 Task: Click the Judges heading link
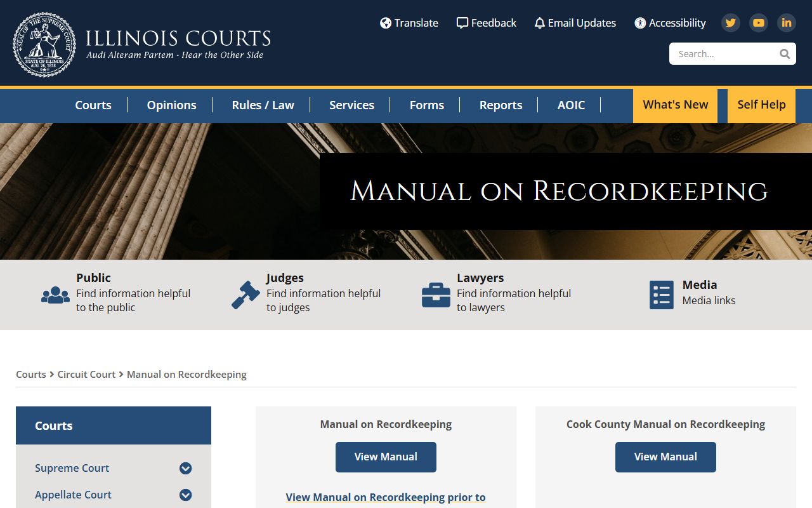click(x=285, y=278)
